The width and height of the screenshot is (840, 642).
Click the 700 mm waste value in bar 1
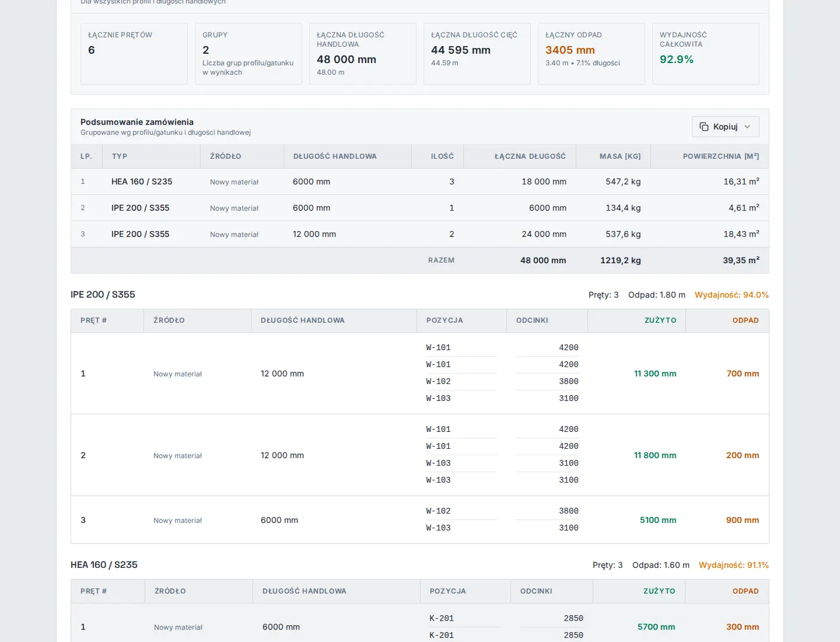(743, 374)
